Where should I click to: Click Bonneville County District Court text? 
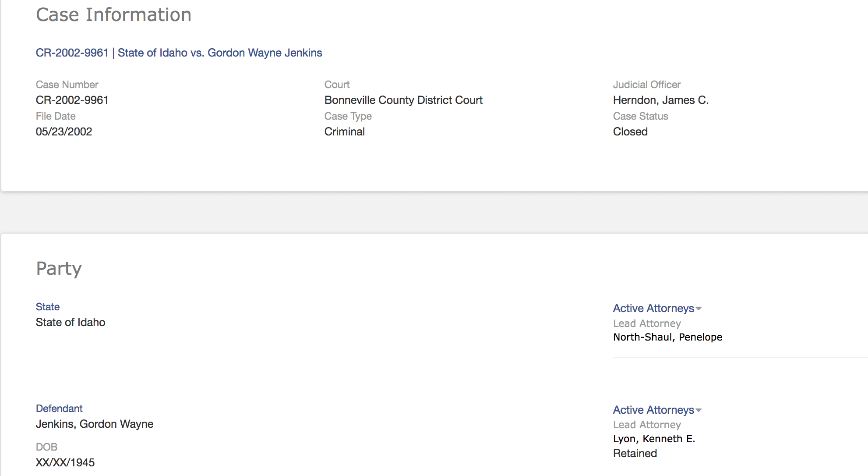pyautogui.click(x=403, y=100)
